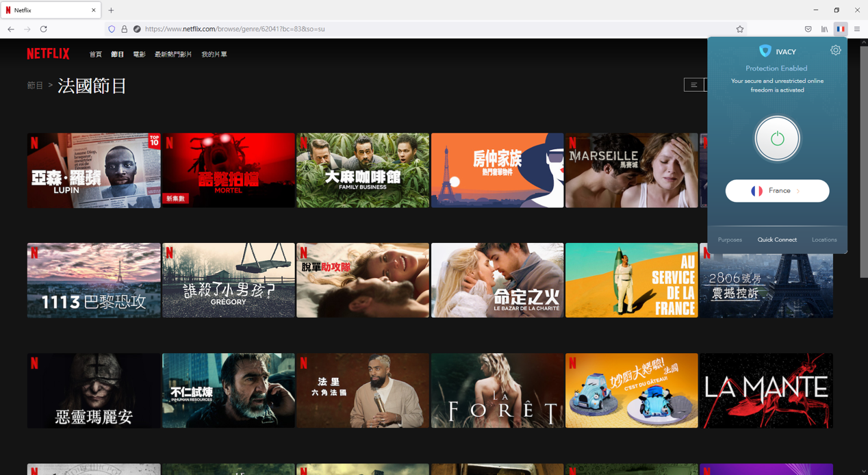Open the 節目 menu item

tap(118, 54)
